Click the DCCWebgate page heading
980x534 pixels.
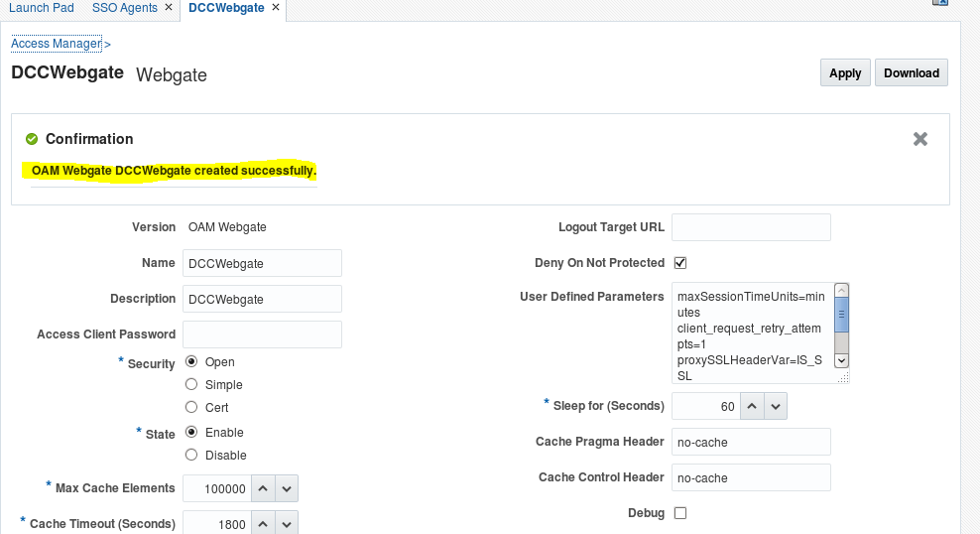[x=67, y=72]
